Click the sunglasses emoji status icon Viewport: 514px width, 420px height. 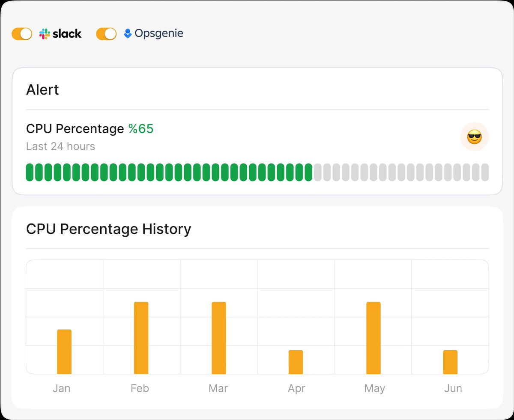(x=475, y=137)
